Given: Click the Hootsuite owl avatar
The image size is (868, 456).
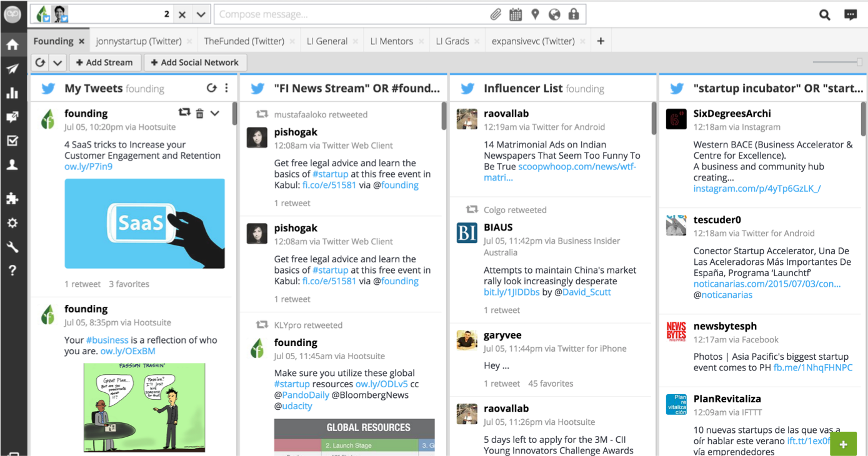Looking at the screenshot, I should 12,14.
